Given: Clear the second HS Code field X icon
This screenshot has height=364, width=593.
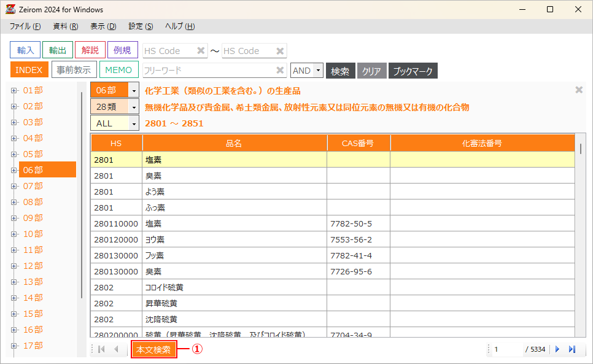Looking at the screenshot, I should [280, 51].
